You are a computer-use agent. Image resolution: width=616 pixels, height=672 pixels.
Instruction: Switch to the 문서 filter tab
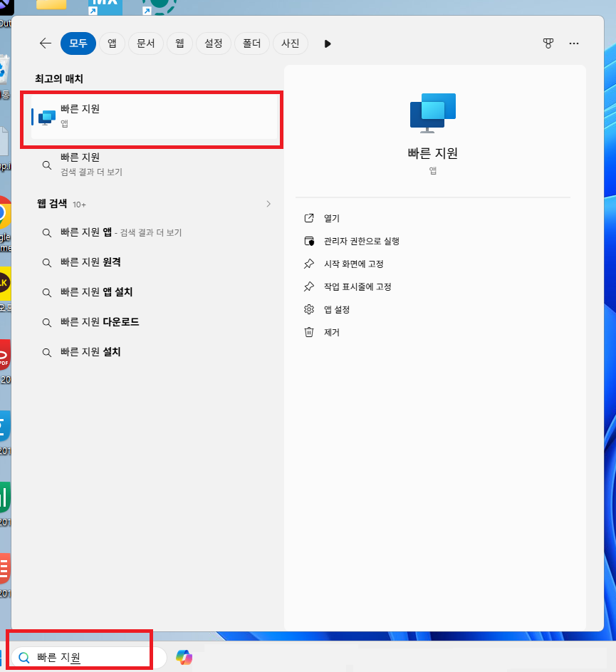(146, 43)
